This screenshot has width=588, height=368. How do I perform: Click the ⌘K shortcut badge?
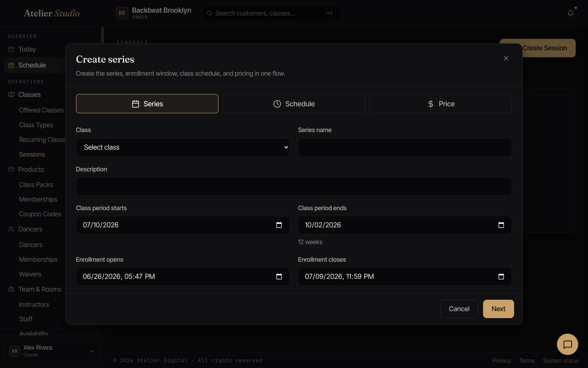[330, 13]
